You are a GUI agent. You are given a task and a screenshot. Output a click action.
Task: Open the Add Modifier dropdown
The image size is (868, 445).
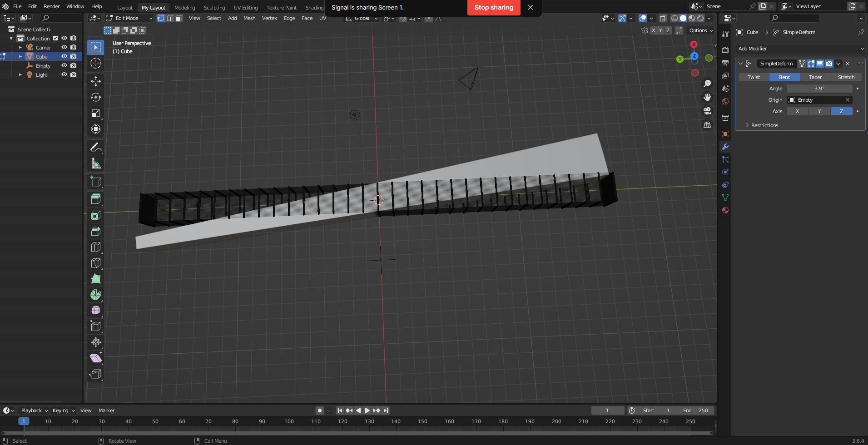pyautogui.click(x=800, y=49)
